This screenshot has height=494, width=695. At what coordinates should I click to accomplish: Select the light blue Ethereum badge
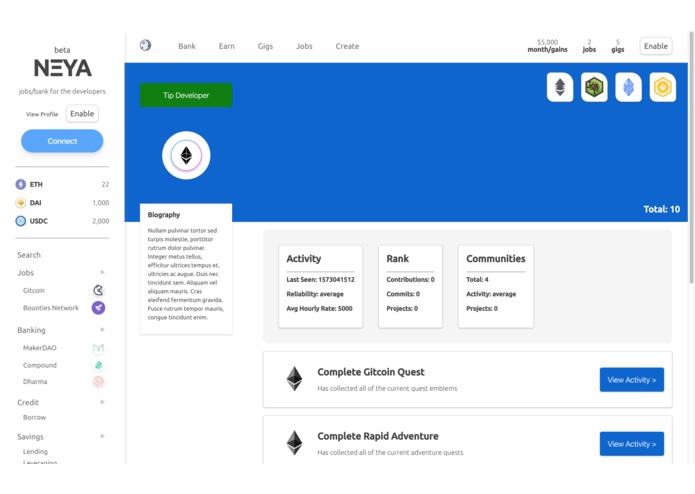point(628,87)
